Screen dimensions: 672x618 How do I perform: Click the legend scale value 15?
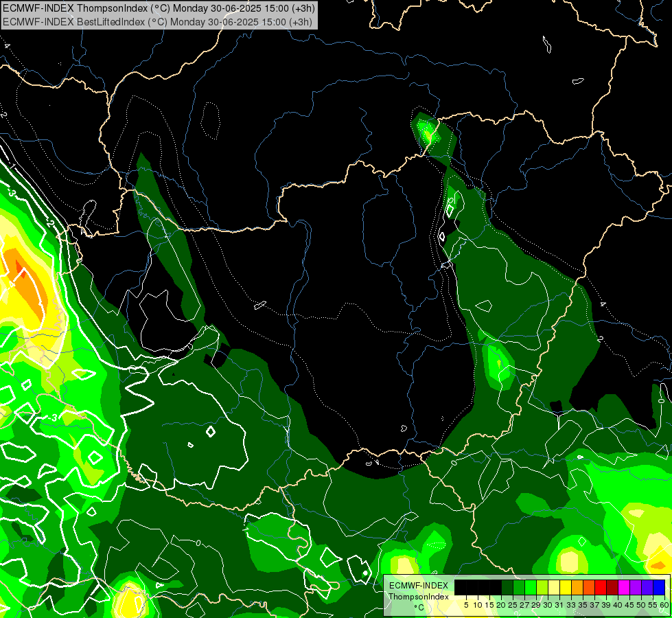pyautogui.click(x=489, y=605)
